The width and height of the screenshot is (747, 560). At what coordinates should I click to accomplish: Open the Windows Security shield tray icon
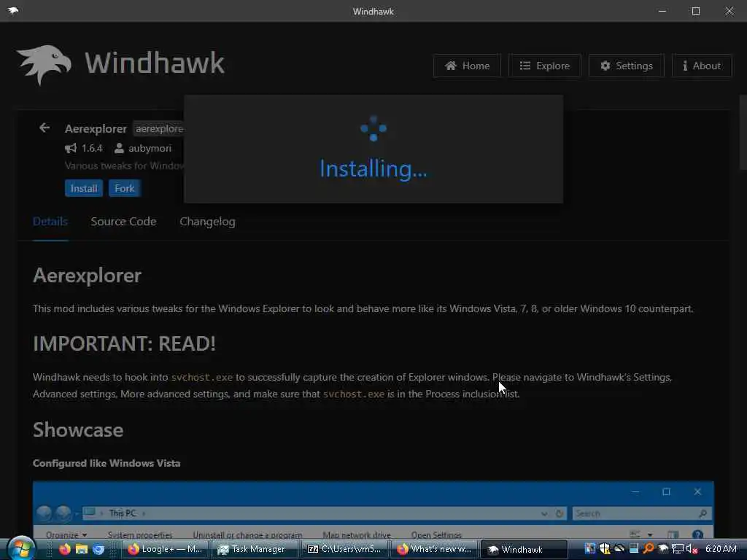[x=605, y=548]
